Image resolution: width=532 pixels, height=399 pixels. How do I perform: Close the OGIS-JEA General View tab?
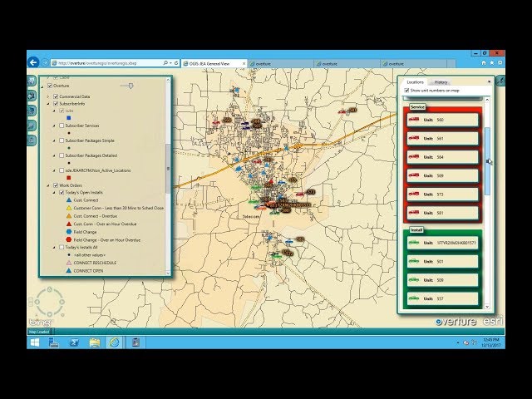pyautogui.click(x=244, y=63)
